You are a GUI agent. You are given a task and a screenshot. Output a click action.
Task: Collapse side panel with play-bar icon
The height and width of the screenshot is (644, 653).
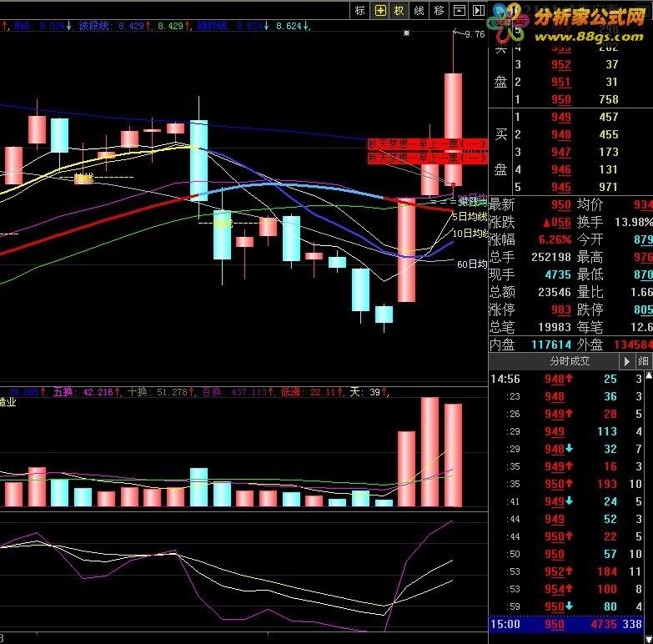(478, 10)
